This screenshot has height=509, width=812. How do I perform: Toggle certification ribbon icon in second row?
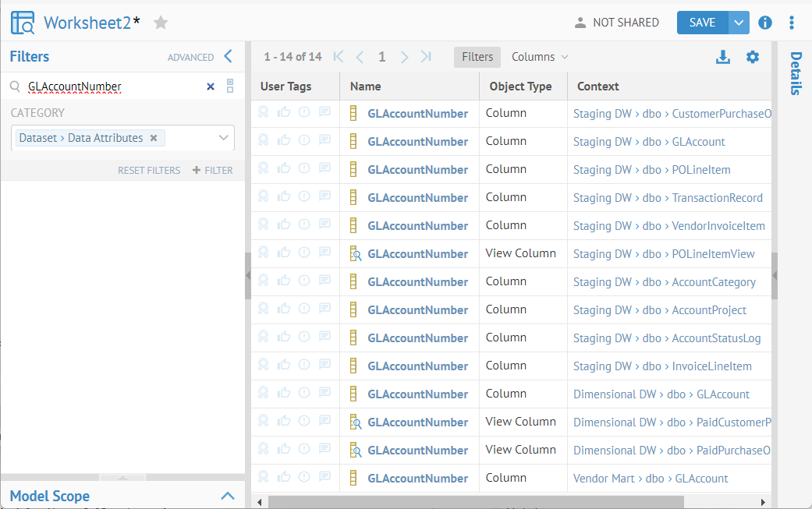(264, 141)
